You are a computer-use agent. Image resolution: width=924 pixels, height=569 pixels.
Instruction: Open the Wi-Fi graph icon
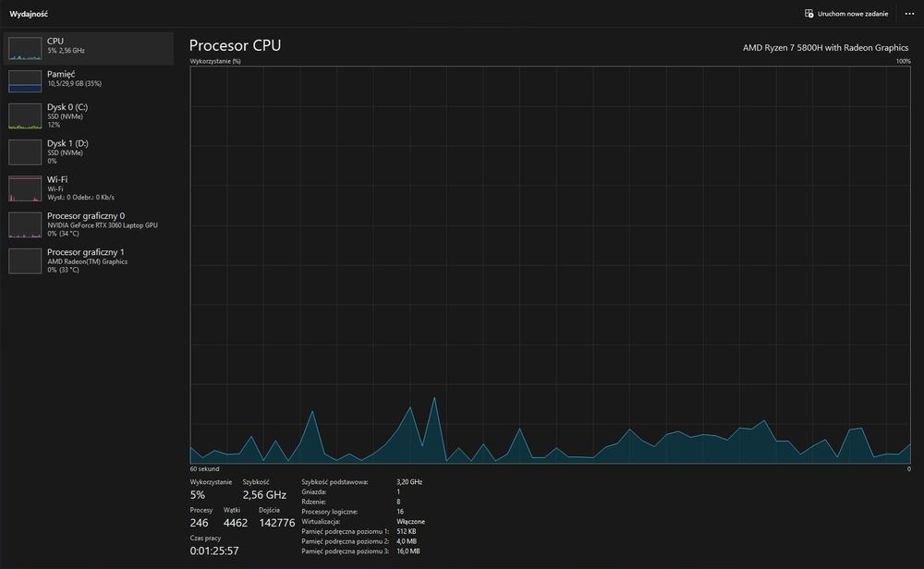25,188
